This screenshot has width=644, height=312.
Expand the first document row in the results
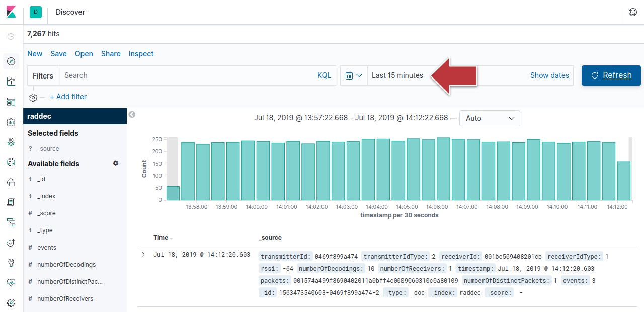tap(144, 255)
